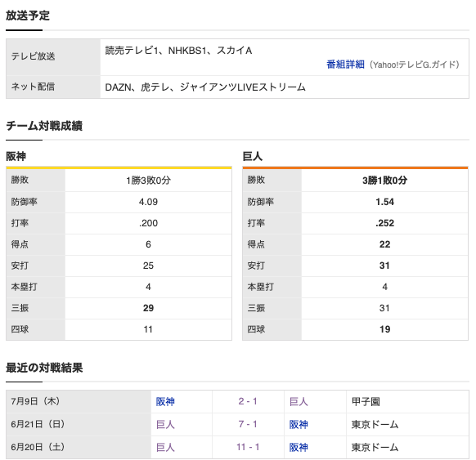Select the 阪神 team table title

[16, 157]
